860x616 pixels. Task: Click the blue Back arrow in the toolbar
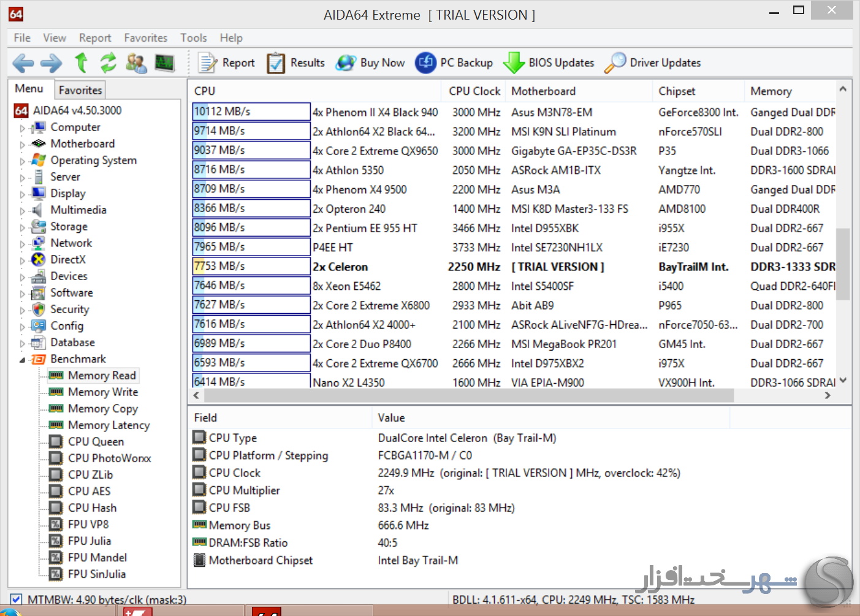[x=23, y=63]
